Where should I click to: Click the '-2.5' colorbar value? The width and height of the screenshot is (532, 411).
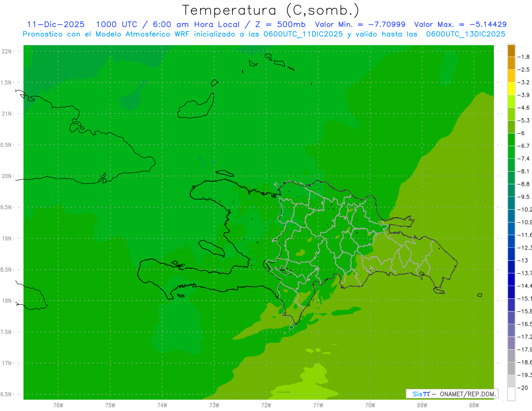523,70
